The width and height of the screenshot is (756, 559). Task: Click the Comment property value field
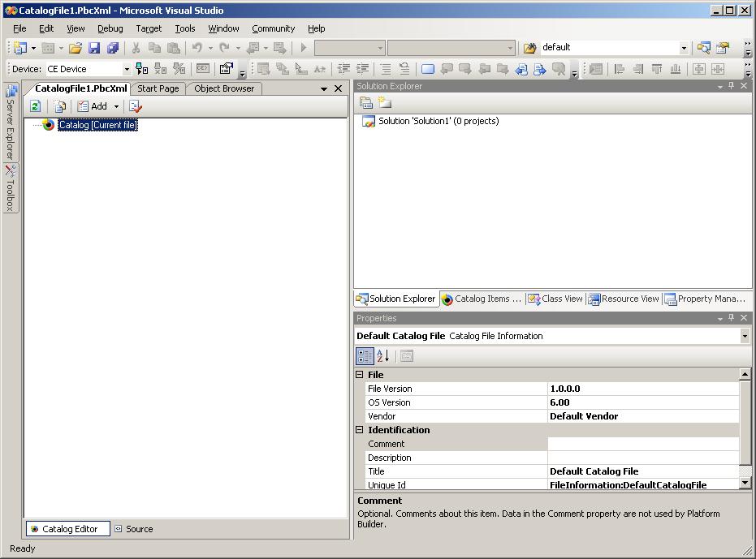coord(643,444)
